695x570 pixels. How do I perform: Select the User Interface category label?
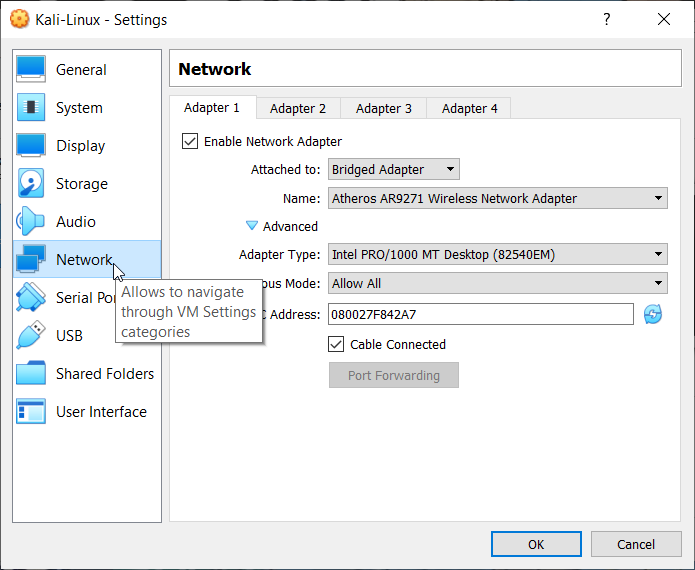102,412
